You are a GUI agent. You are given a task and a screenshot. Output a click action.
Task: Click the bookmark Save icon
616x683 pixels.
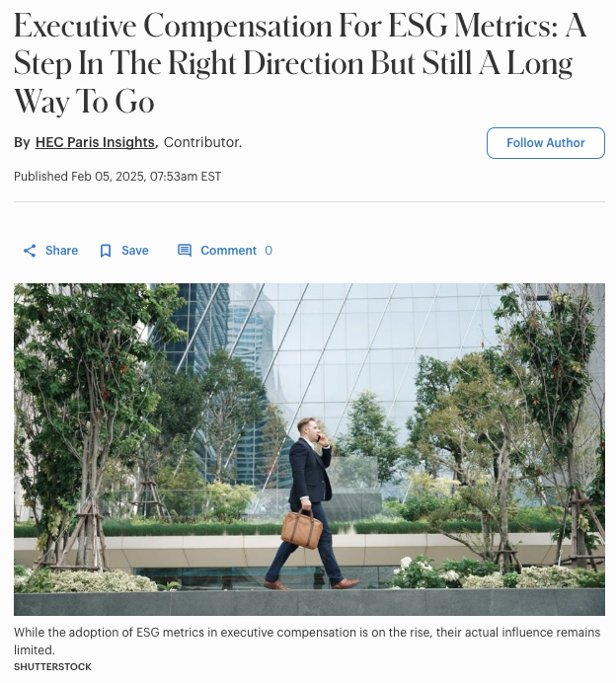point(106,251)
